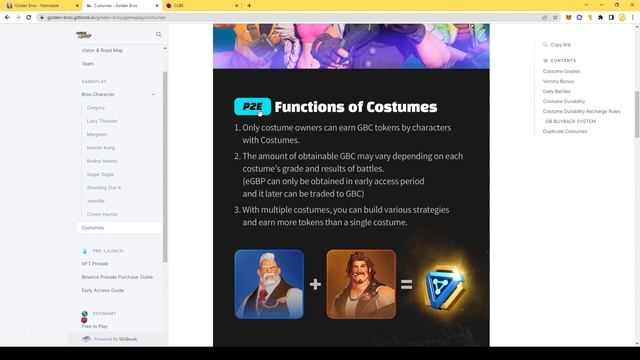The image size is (640, 360).
Task: Click the brown-haired character costume image
Action: point(361,284)
